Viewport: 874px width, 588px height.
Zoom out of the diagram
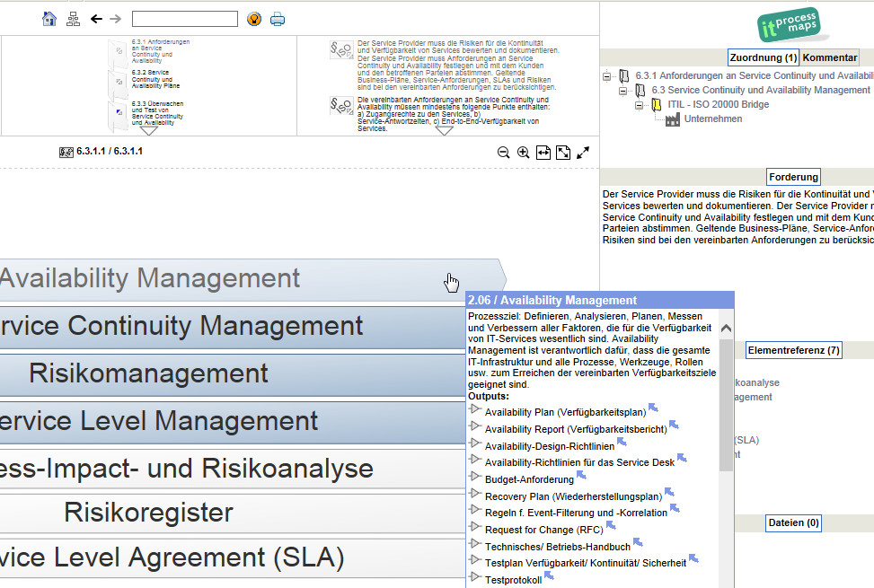504,153
